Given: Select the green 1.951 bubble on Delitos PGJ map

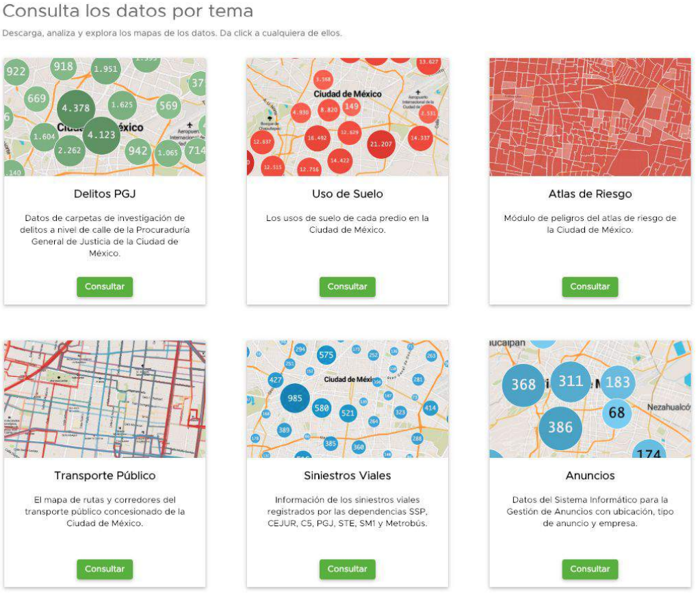Looking at the screenshot, I should (x=105, y=68).
